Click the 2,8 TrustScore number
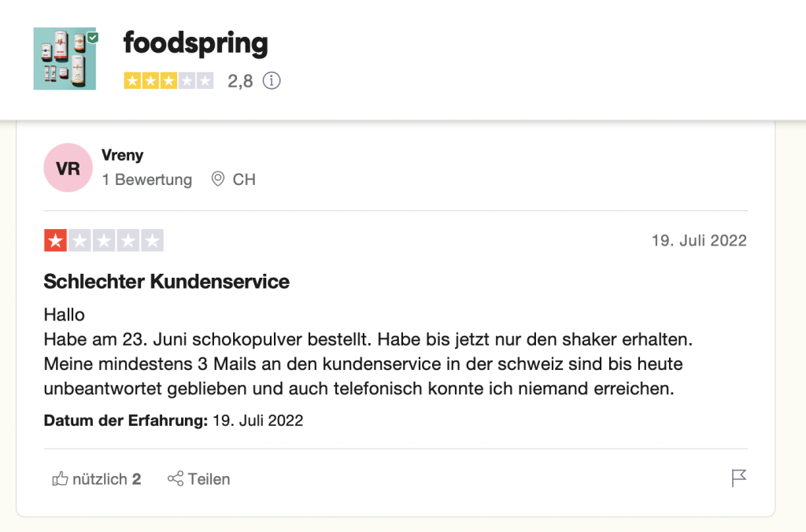 coord(240,81)
